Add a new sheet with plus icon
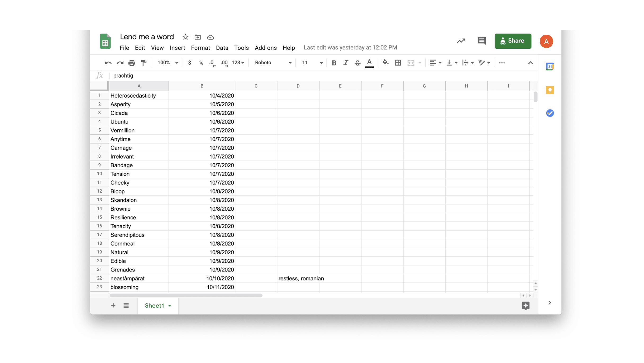The height and width of the screenshot is (363, 644). (x=113, y=306)
